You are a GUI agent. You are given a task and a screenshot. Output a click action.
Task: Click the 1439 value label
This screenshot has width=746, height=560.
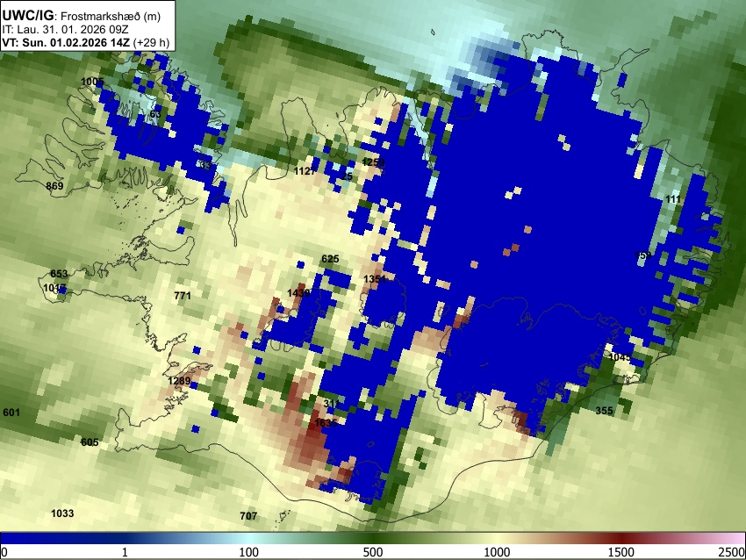point(298,293)
